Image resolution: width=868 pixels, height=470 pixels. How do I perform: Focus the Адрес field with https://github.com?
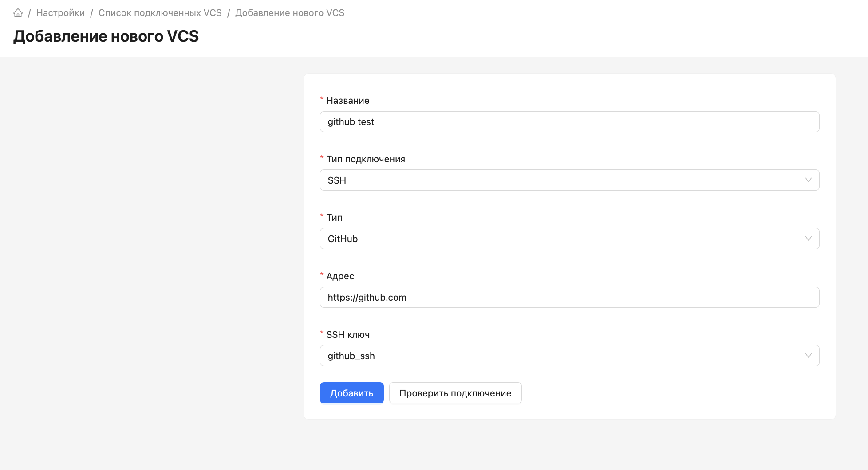click(569, 297)
